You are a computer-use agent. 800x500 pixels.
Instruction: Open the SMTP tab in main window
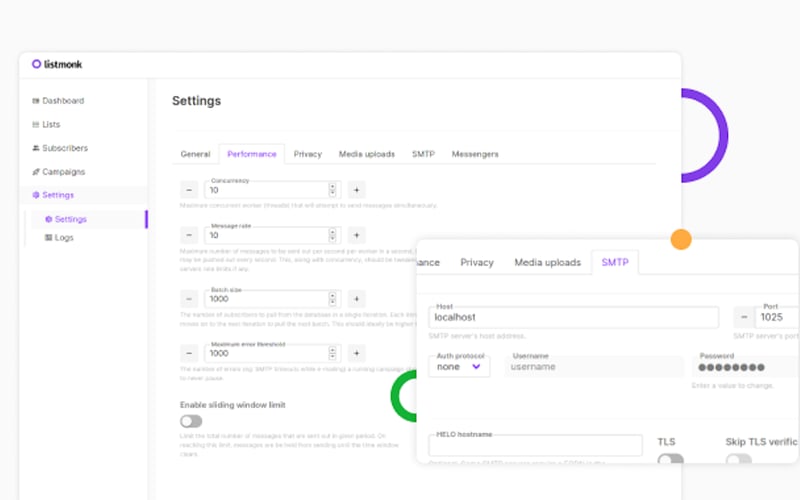click(x=423, y=154)
